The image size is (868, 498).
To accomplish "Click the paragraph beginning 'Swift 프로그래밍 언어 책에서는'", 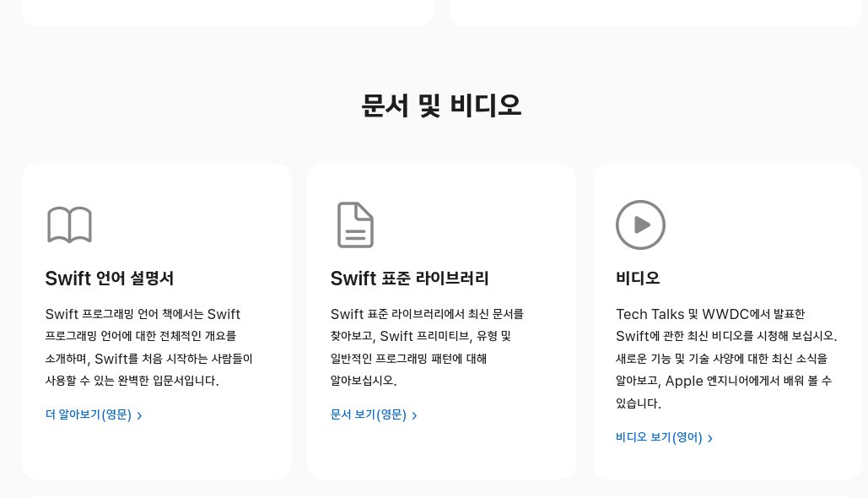I will (x=149, y=347).
